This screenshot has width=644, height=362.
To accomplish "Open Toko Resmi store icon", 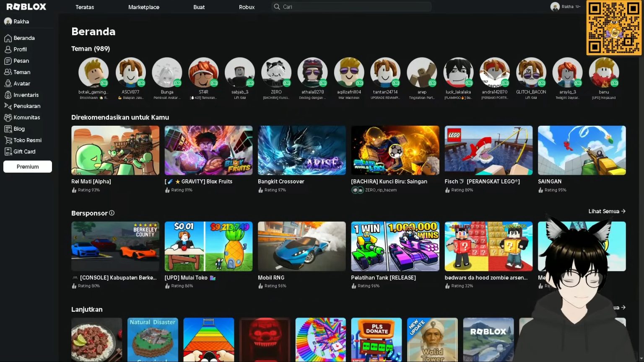I will pos(8,140).
